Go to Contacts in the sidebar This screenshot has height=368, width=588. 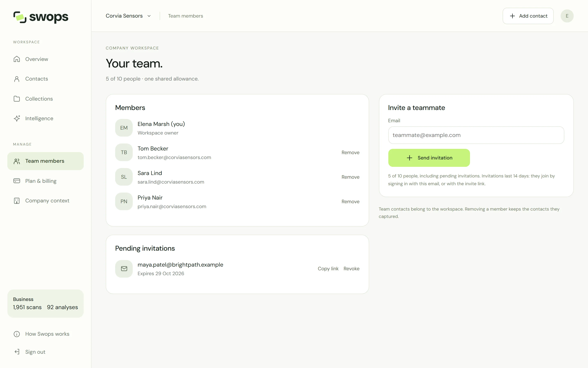pyautogui.click(x=46, y=79)
